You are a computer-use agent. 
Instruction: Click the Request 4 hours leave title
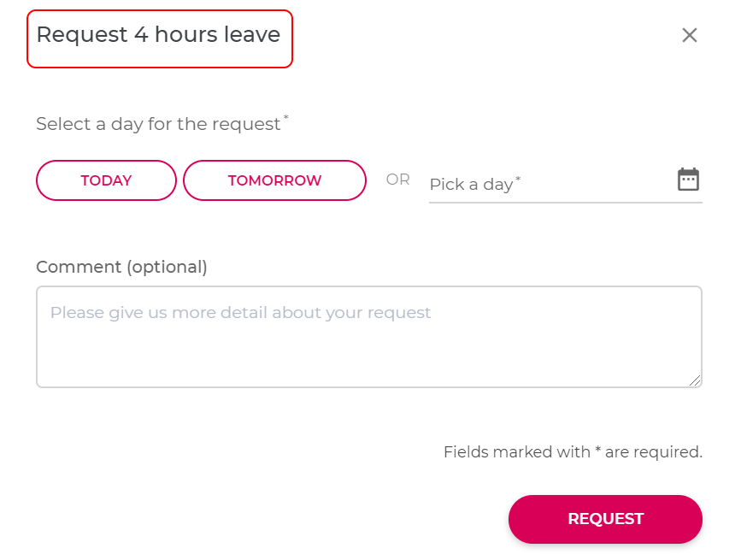coord(159,34)
